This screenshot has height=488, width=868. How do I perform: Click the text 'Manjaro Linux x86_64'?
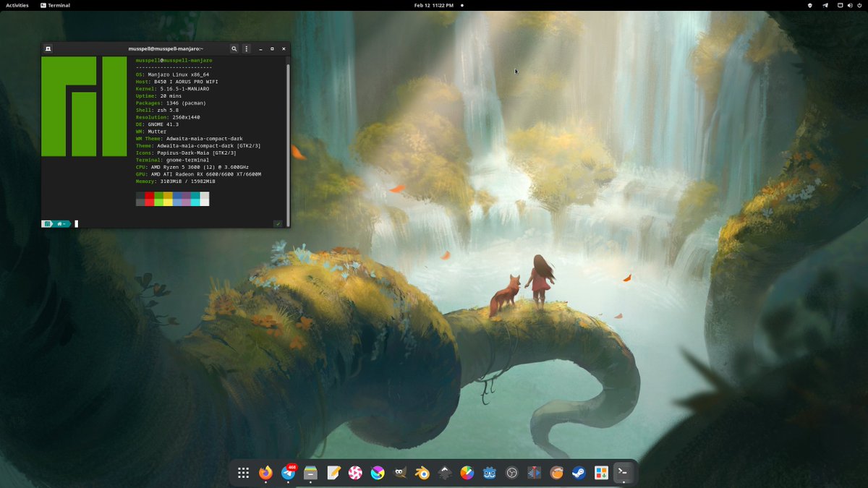(177, 74)
